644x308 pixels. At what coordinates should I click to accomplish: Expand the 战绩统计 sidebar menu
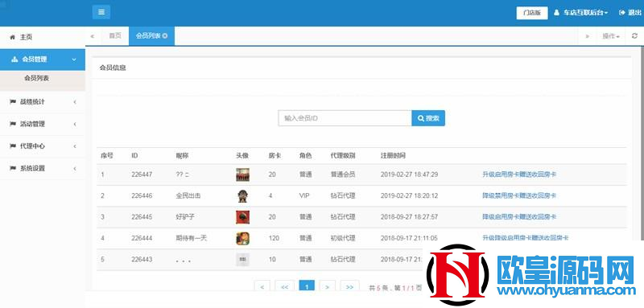43,101
